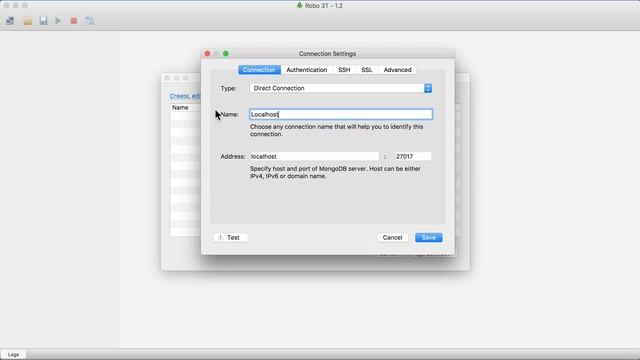Close the Connection Settings dialog
The width and height of the screenshot is (640, 360).
207,54
